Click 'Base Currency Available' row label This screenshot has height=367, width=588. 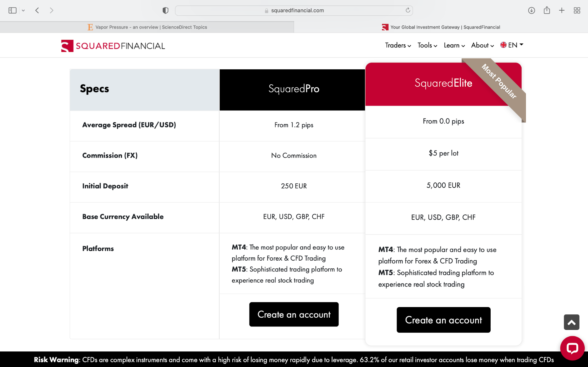coord(123,217)
